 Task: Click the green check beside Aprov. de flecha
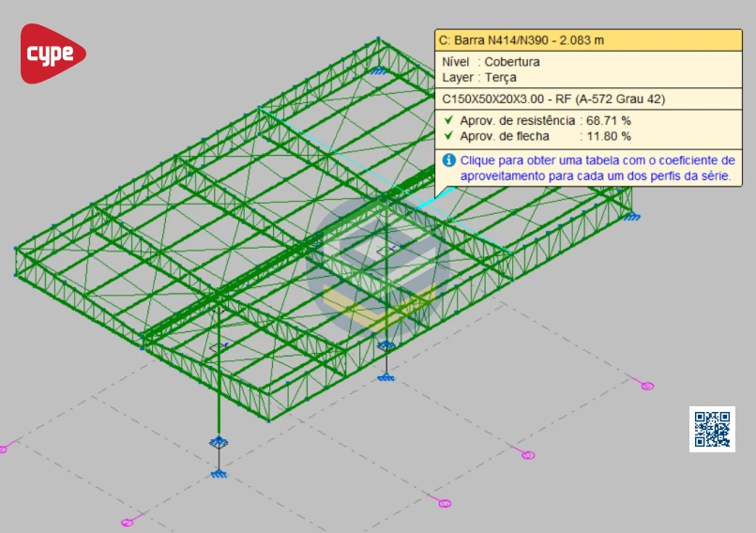tap(448, 136)
